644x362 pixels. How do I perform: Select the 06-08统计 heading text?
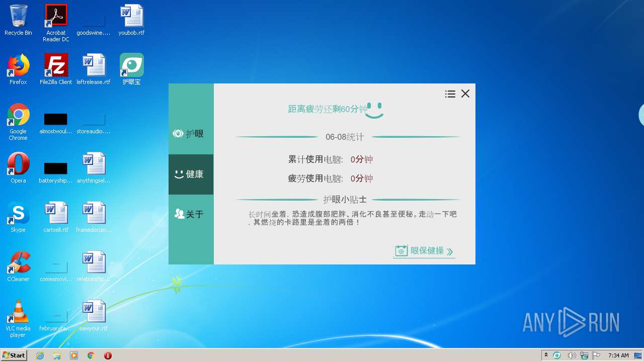[345, 137]
